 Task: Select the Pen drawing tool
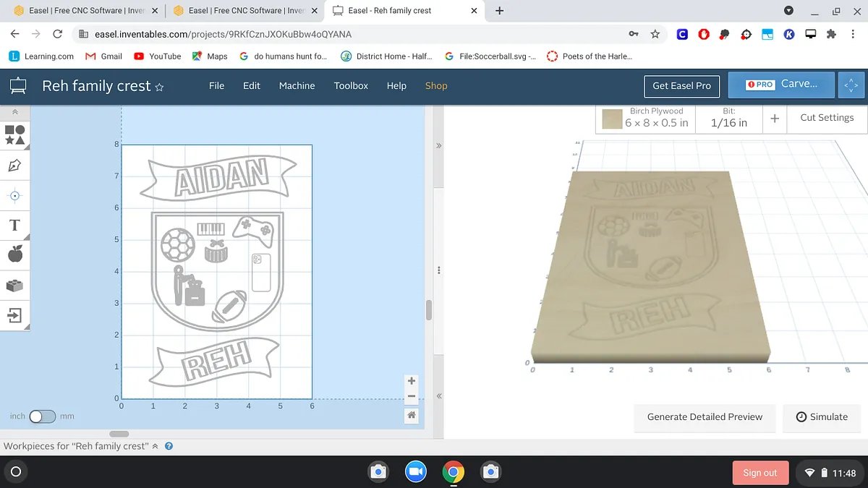[14, 166]
